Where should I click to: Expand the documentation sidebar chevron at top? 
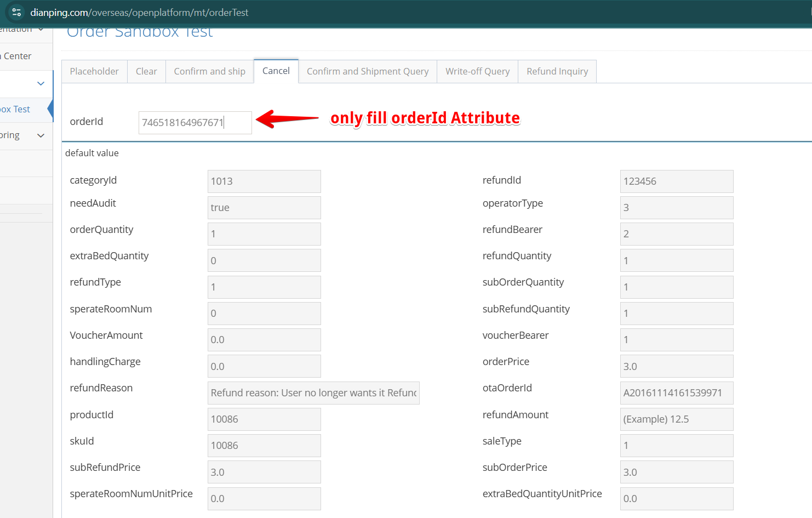(x=41, y=29)
